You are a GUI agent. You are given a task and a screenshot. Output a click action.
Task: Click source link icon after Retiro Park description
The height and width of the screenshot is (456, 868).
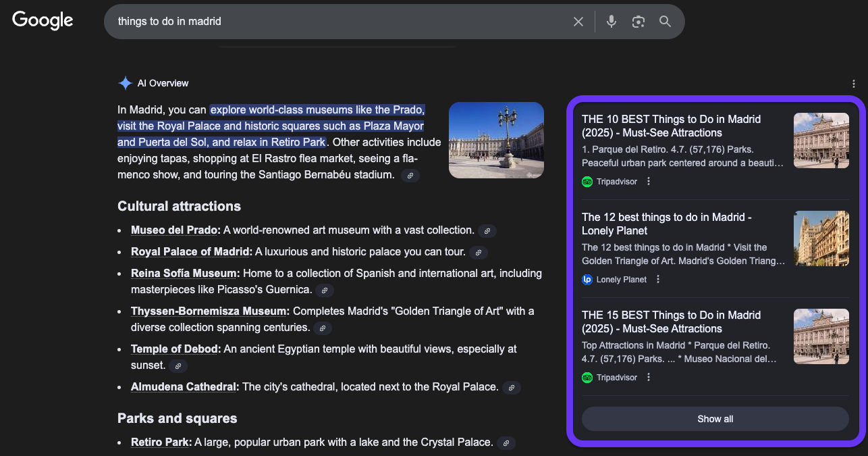pos(506,443)
